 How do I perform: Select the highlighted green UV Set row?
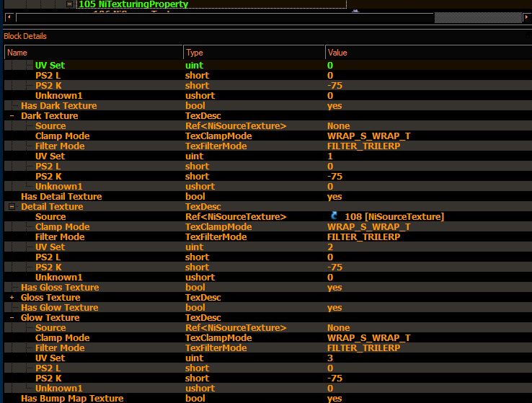tap(268, 65)
